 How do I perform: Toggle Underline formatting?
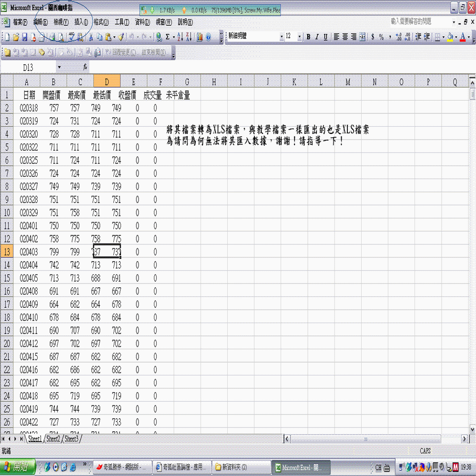[325, 37]
